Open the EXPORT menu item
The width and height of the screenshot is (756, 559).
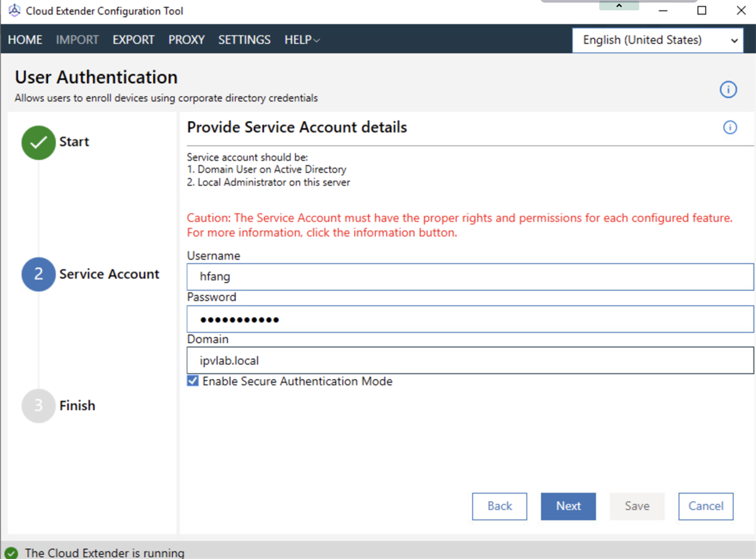(134, 40)
